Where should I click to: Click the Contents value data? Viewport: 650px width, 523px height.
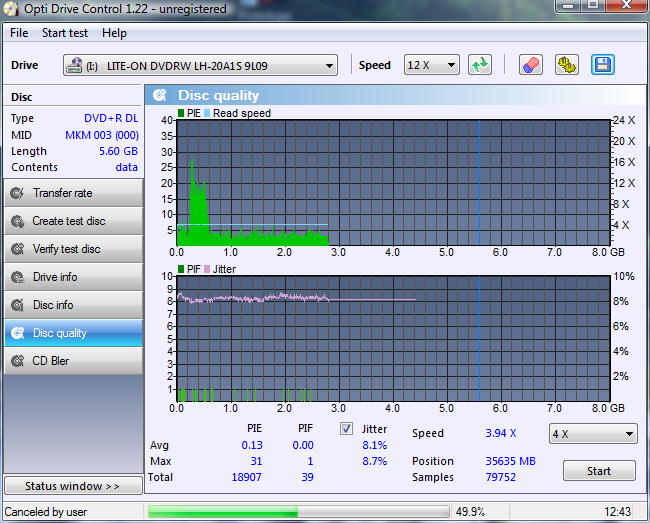click(126, 167)
